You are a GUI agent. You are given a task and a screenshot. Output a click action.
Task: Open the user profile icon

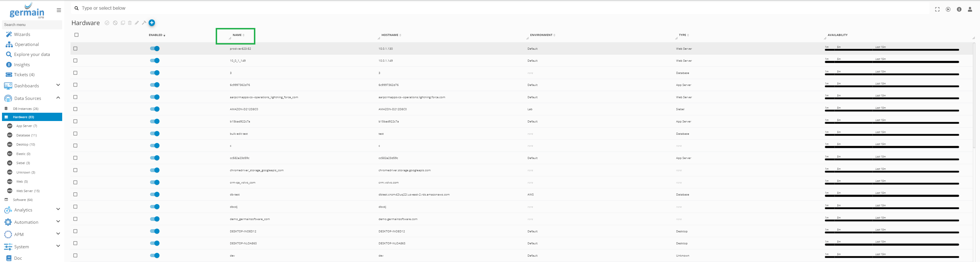(x=970, y=9)
